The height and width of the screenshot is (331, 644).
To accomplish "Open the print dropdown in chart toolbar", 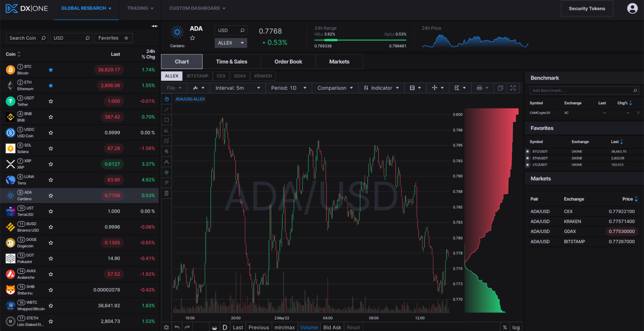I will pyautogui.click(x=482, y=88).
